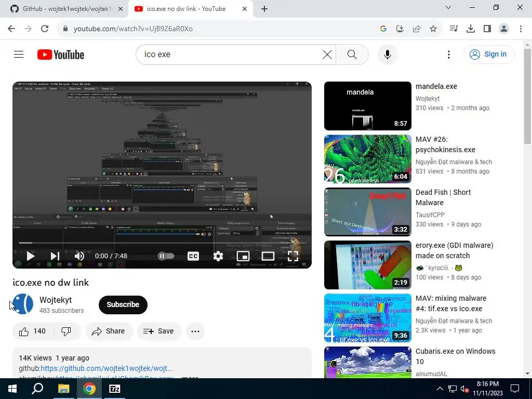Open Windows Start menu
The width and height of the screenshot is (532, 399).
point(12,389)
